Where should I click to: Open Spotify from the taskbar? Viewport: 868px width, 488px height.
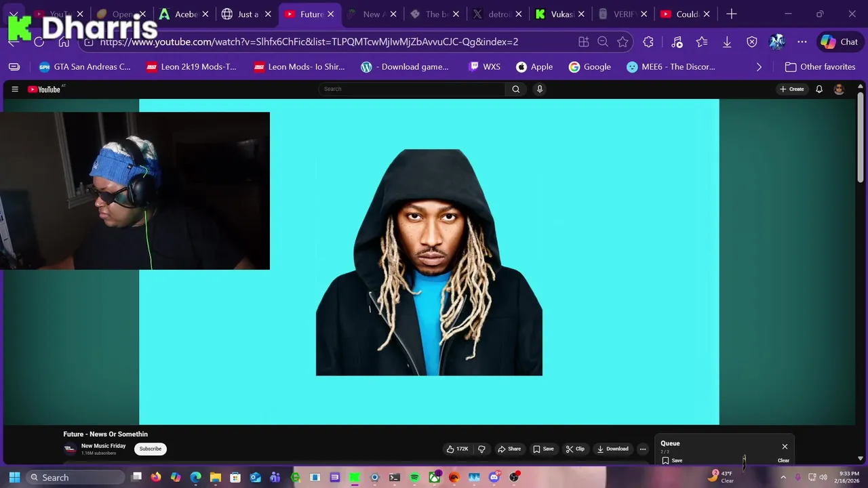414,477
